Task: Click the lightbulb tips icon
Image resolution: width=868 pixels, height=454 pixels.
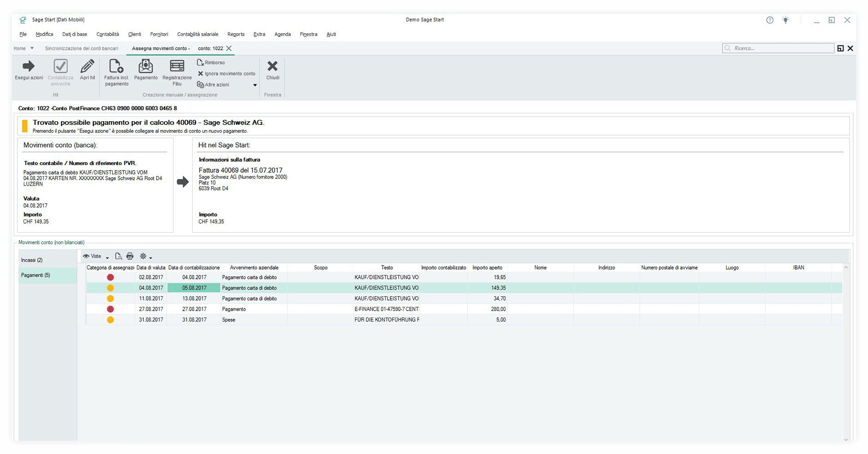Action: [x=786, y=20]
